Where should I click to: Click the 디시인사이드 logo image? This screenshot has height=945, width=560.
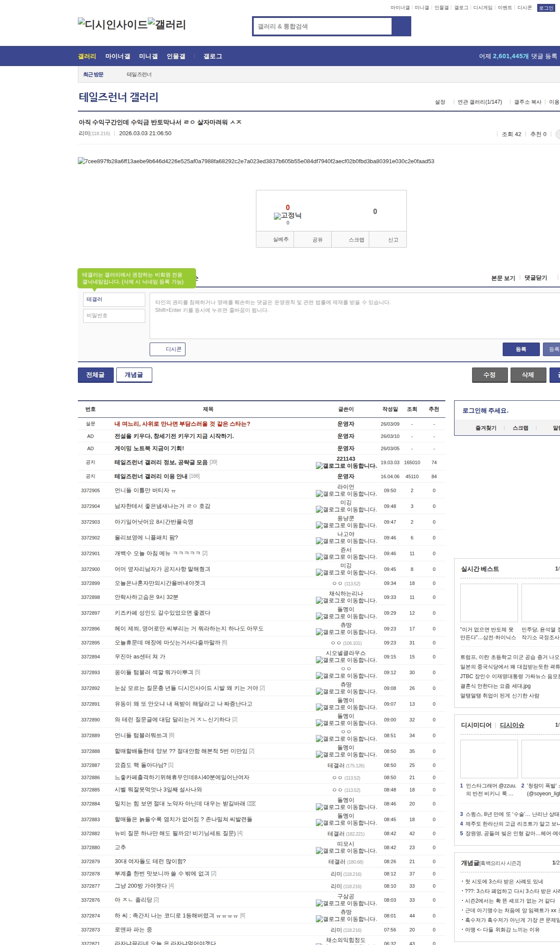(x=112, y=24)
